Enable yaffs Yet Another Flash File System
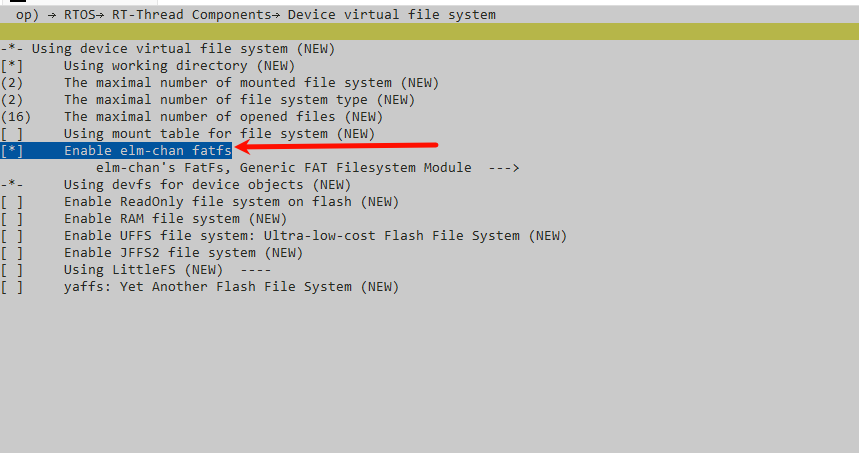 click(12, 286)
